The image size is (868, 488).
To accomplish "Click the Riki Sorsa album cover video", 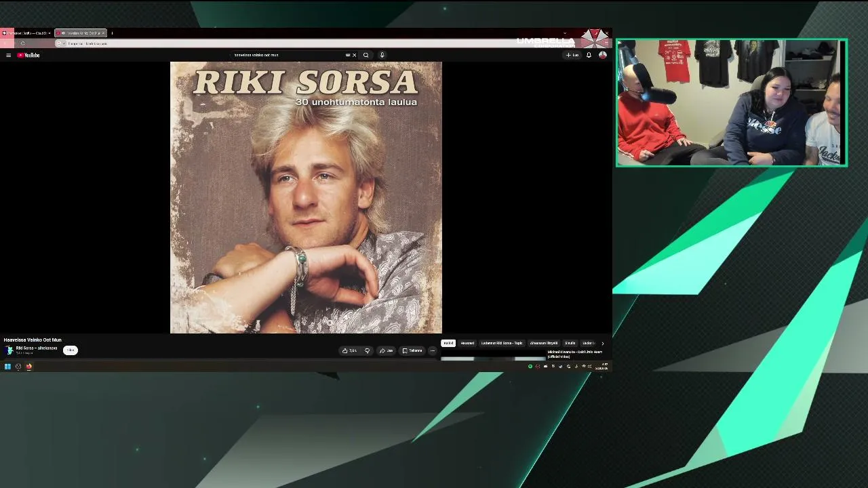I will tap(306, 197).
